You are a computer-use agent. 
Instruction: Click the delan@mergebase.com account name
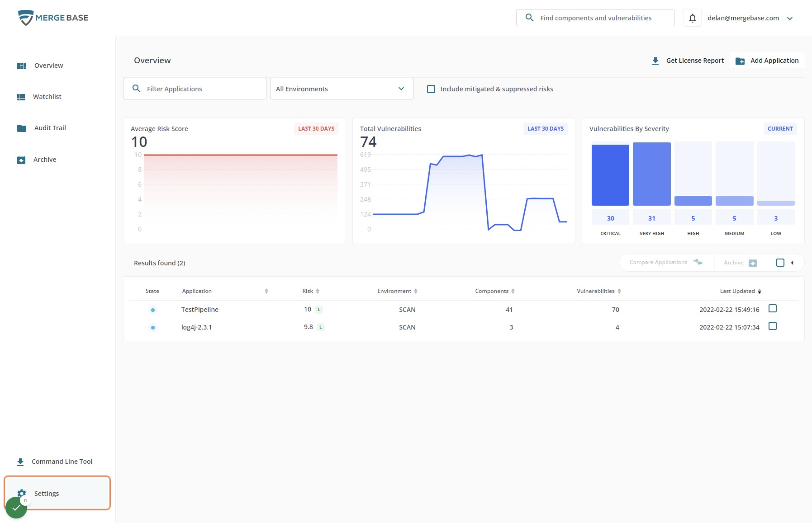[x=743, y=18]
